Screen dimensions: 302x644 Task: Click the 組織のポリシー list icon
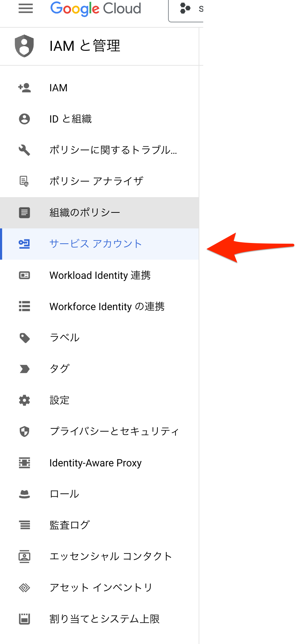click(x=25, y=212)
